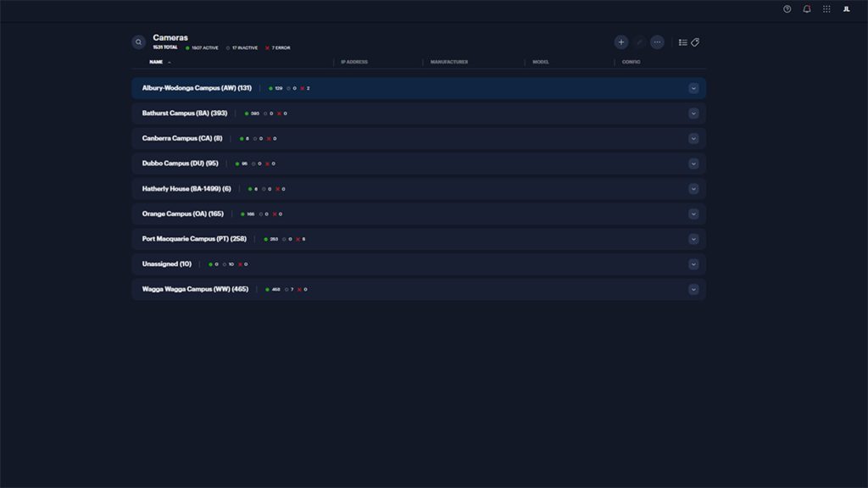Open the help icon in top bar
868x488 pixels.
(787, 8)
